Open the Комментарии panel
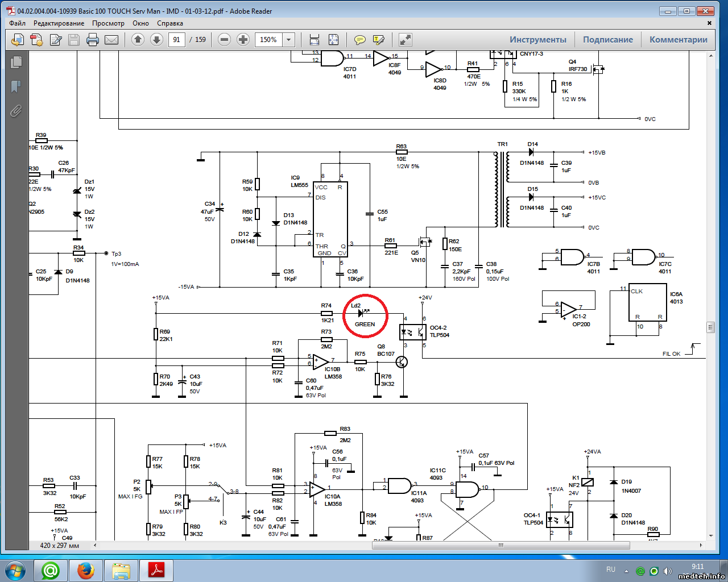Screen dimensions: 728x582 678,40
